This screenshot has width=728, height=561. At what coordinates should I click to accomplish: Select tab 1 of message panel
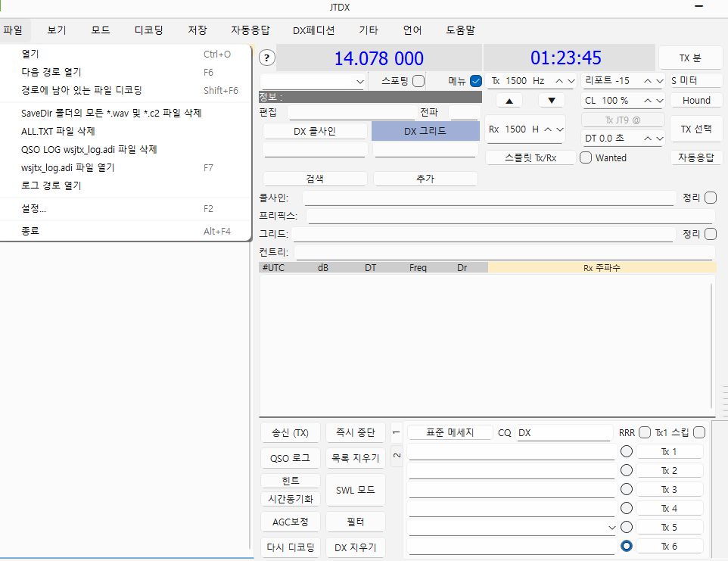click(397, 432)
